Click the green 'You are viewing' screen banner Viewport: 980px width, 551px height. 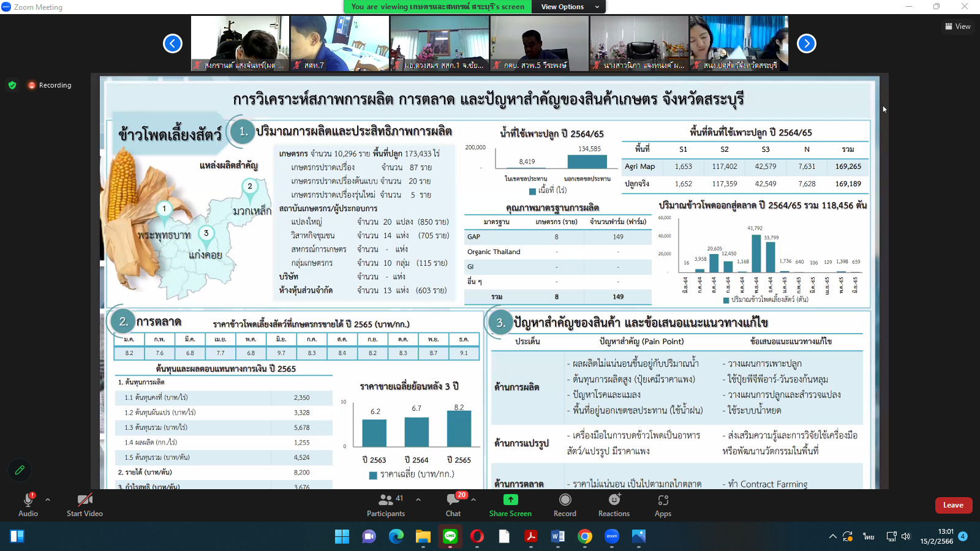(438, 7)
